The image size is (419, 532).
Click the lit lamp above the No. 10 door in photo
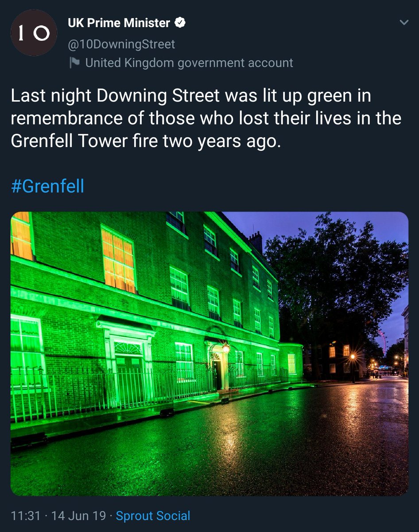coord(226,348)
